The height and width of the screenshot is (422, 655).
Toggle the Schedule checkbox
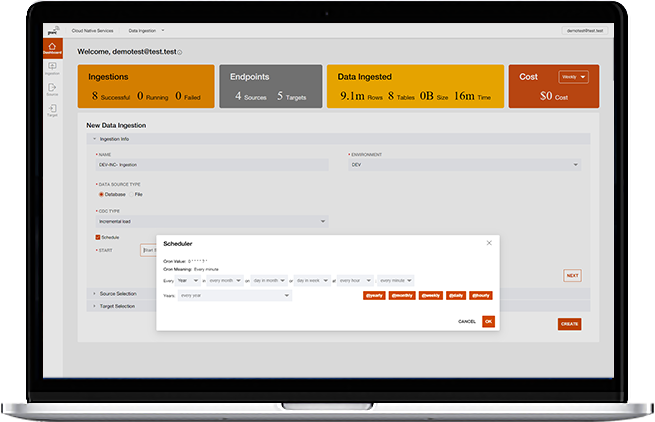click(x=98, y=237)
